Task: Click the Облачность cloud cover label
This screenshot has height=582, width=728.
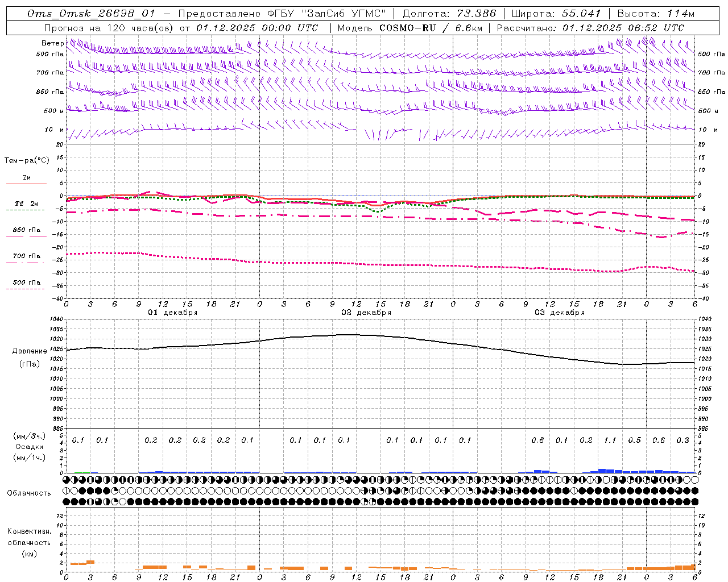Action: pos(29,493)
